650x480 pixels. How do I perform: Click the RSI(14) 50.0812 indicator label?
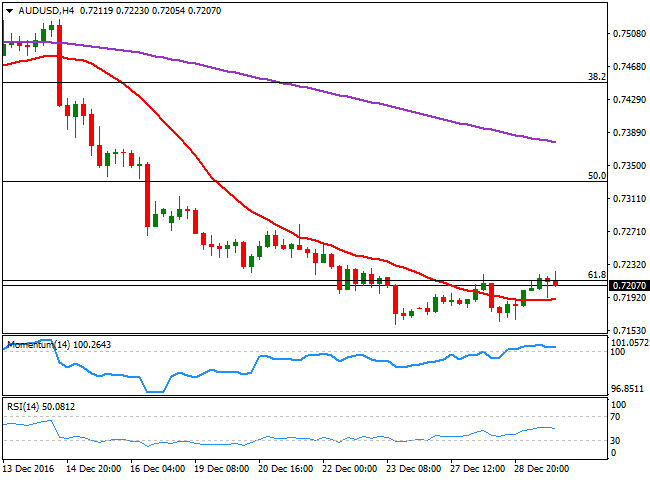tap(41, 407)
